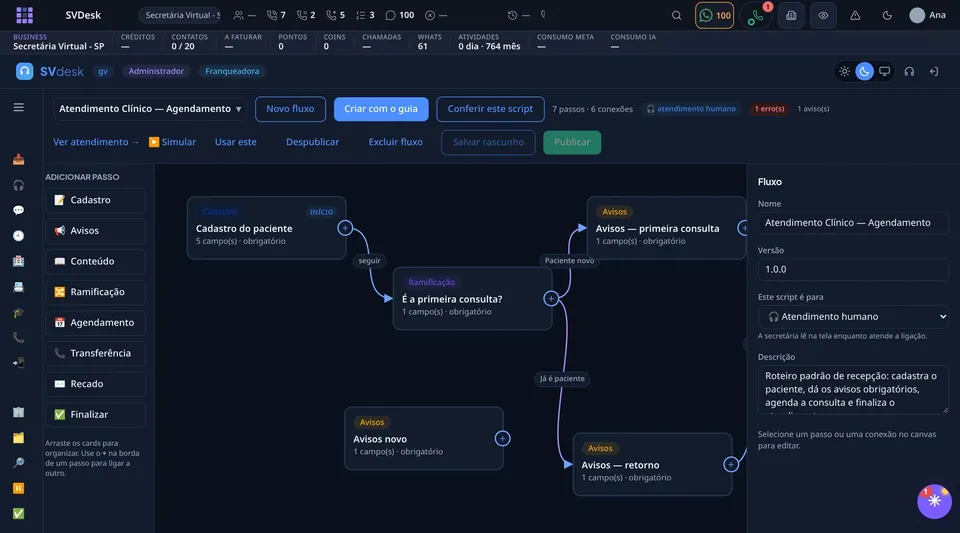960x533 pixels.
Task: Click the Publicar button
Action: coord(572,142)
